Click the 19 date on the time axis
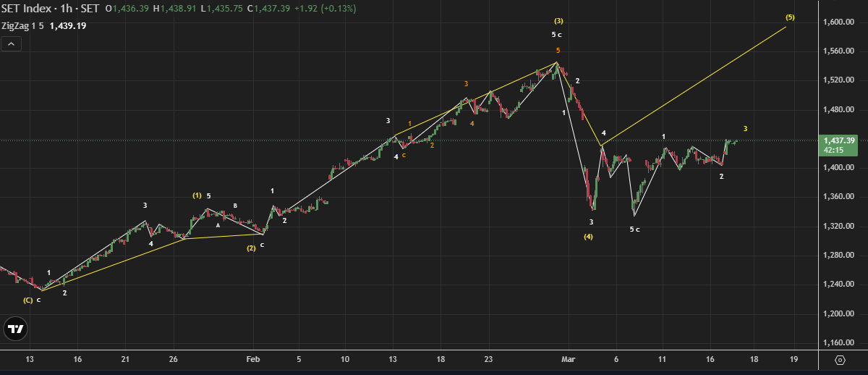This screenshot has height=375, width=868. pyautogui.click(x=793, y=359)
